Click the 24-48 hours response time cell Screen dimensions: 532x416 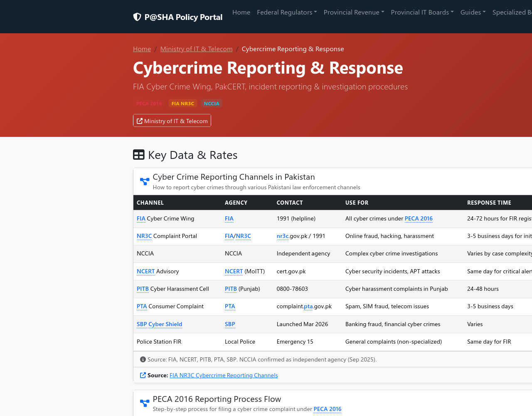point(498,289)
